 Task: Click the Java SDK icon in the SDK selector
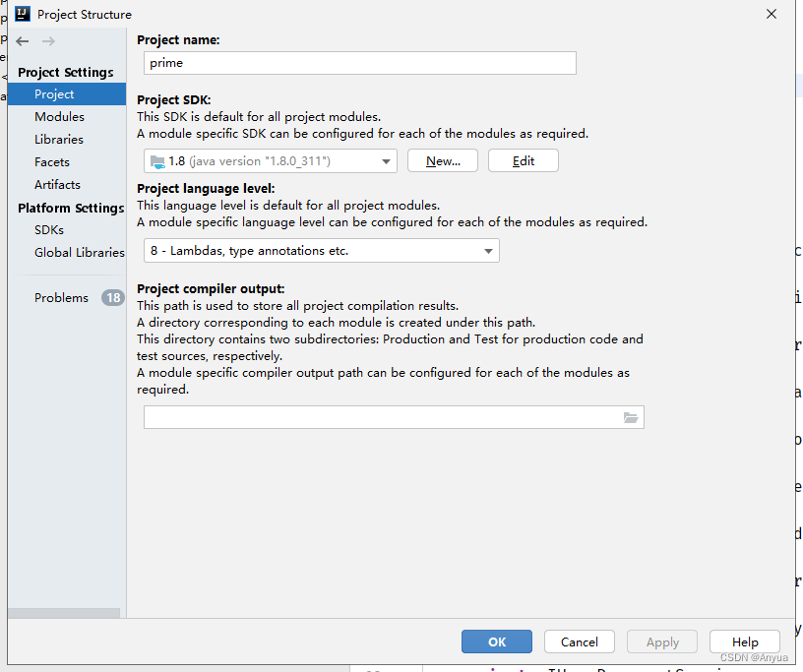coord(157,161)
